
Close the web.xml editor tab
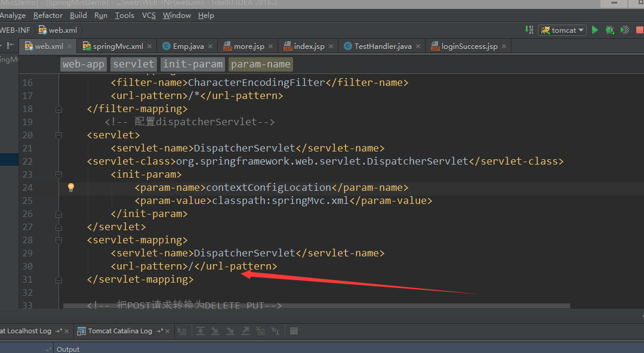(x=69, y=47)
